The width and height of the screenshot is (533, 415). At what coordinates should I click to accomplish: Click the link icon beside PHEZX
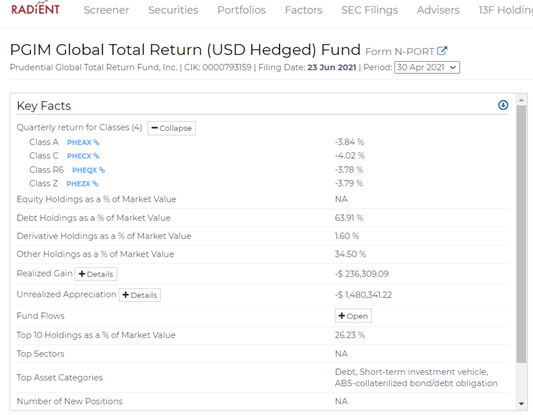tap(95, 184)
